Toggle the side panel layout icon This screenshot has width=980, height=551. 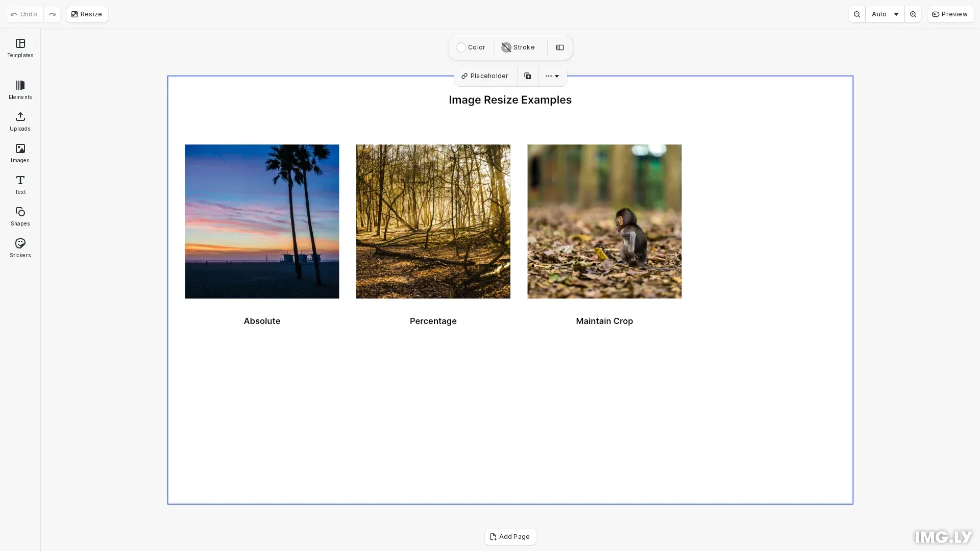[x=560, y=47]
